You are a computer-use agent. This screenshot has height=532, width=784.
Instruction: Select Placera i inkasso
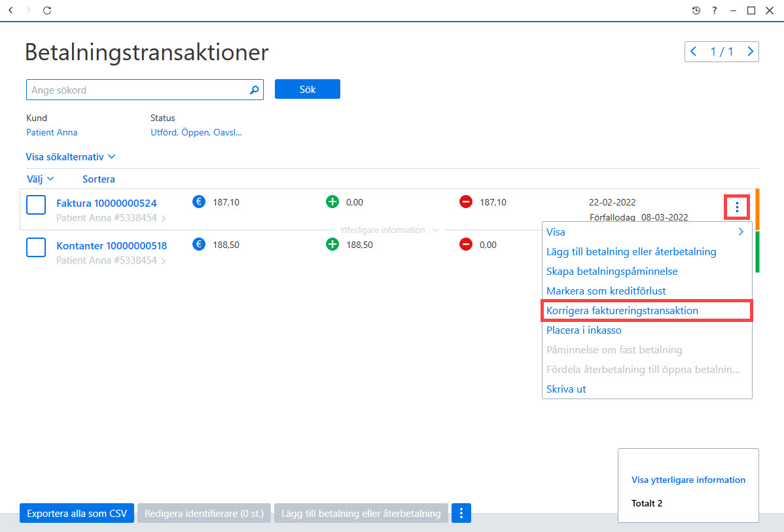584,330
